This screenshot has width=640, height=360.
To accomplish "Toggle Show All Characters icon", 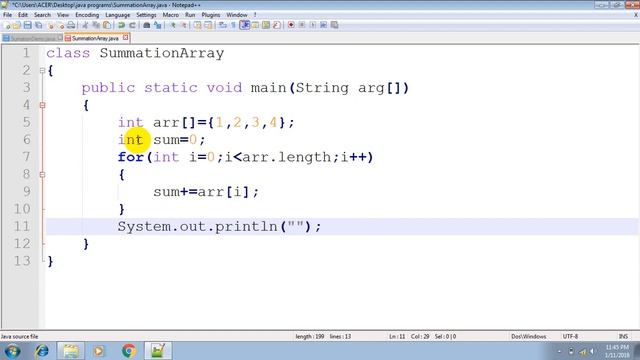I will click(x=234, y=25).
